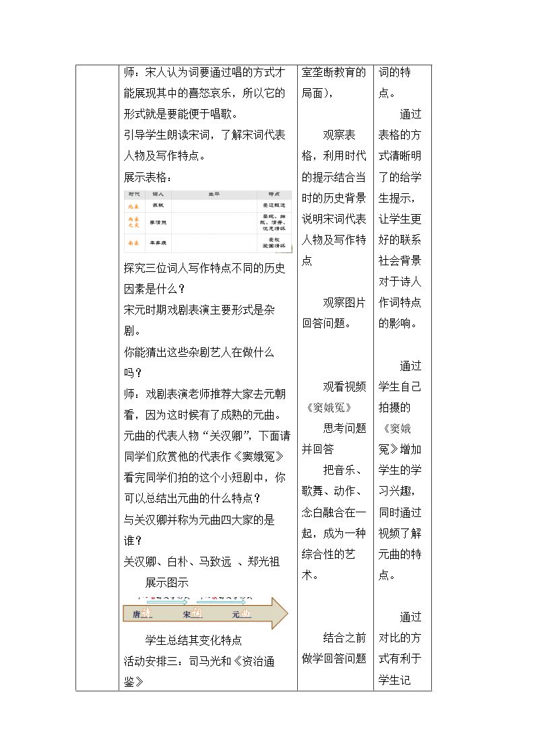535x756 pixels.
Task: Click the big arrowhead of the timeline diagram
Action: point(280,613)
